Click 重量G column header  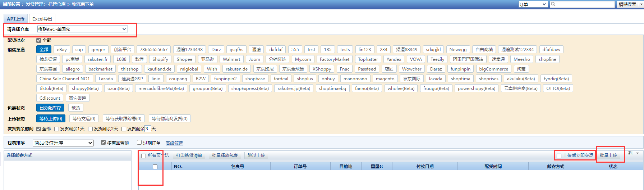point(377,167)
